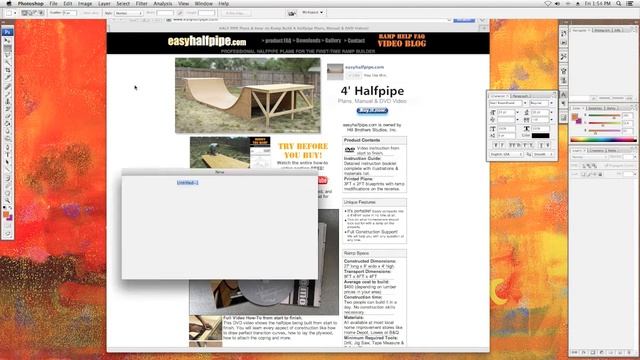Open the File menu
This screenshot has height=360, width=640.
(x=53, y=3)
